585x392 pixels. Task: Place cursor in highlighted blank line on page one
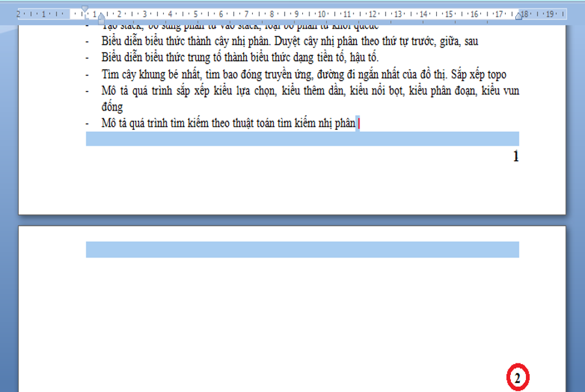pos(302,138)
